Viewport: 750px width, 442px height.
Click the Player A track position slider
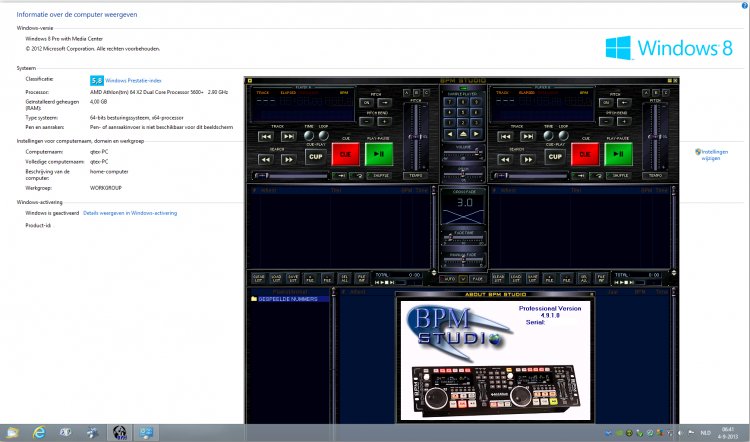[x=291, y=176]
